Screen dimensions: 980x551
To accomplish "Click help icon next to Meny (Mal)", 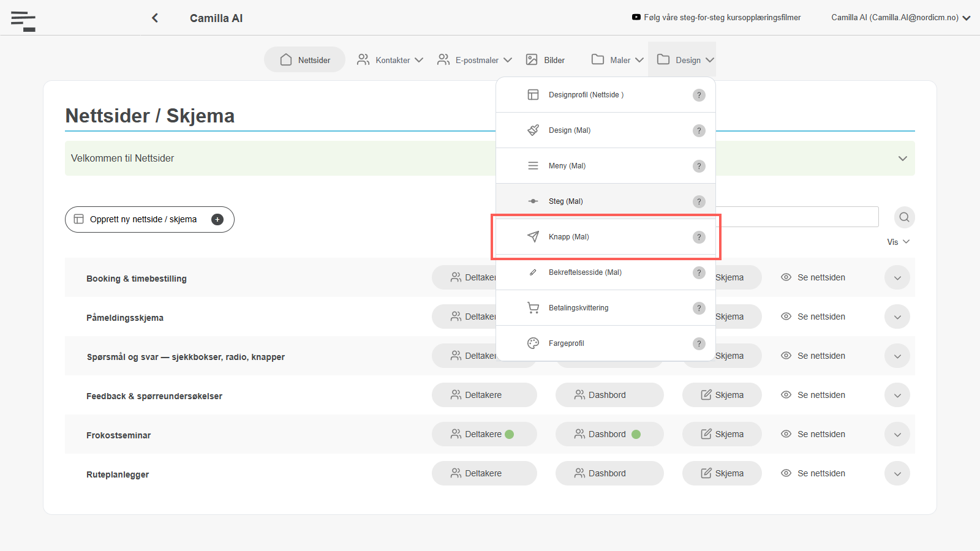I will pos(699,166).
